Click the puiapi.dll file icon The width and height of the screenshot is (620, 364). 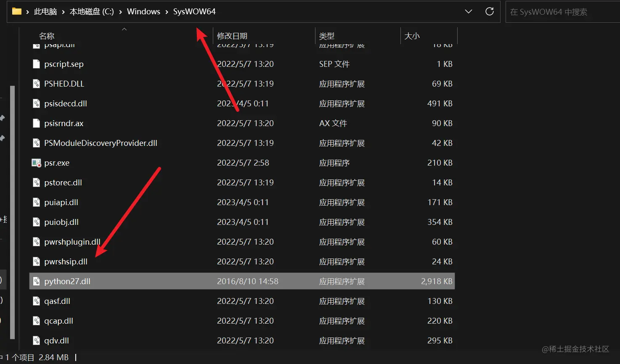pos(37,202)
